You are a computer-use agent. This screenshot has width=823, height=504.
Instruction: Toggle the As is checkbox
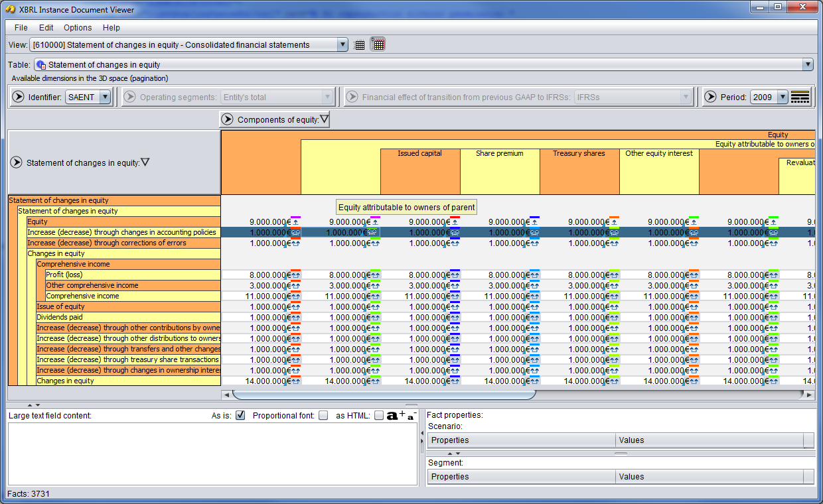240,415
